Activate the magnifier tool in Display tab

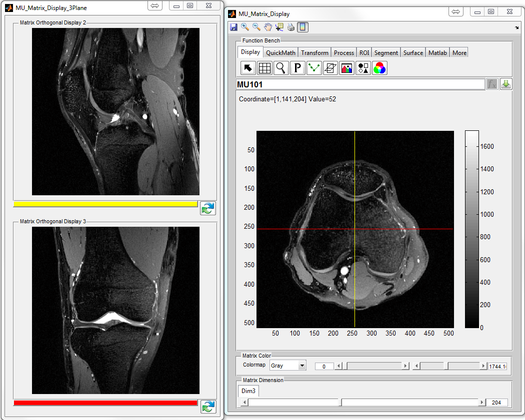(x=281, y=68)
